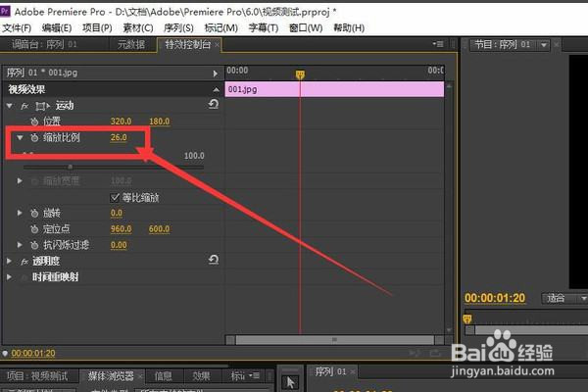
Task: Switch to the 效果 tab
Action: (x=201, y=376)
